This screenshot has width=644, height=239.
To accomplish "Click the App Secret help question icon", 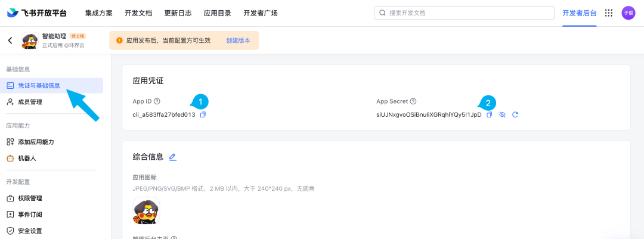I will click(x=413, y=101).
